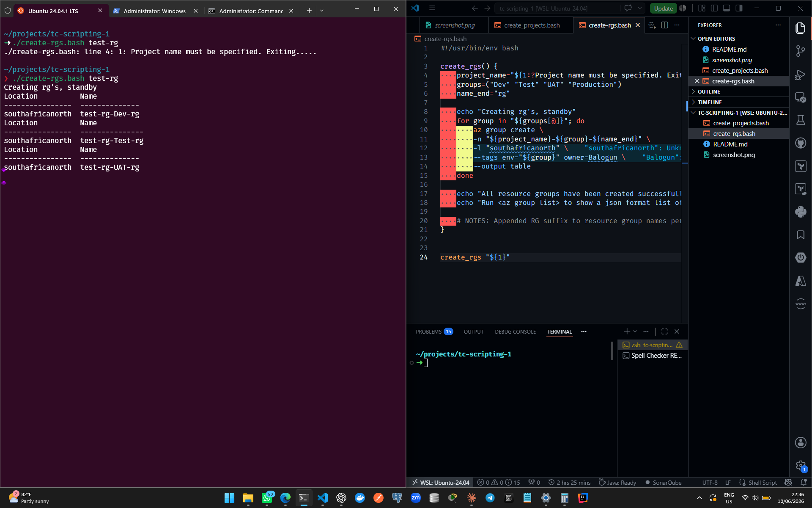This screenshot has height=508, width=812.
Task: Switch to the screenshot.png editor tab
Action: coord(454,25)
